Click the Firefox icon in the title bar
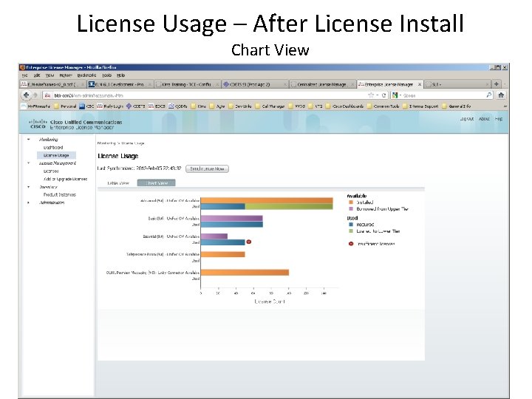This screenshot has height=399, width=532. (22, 67)
